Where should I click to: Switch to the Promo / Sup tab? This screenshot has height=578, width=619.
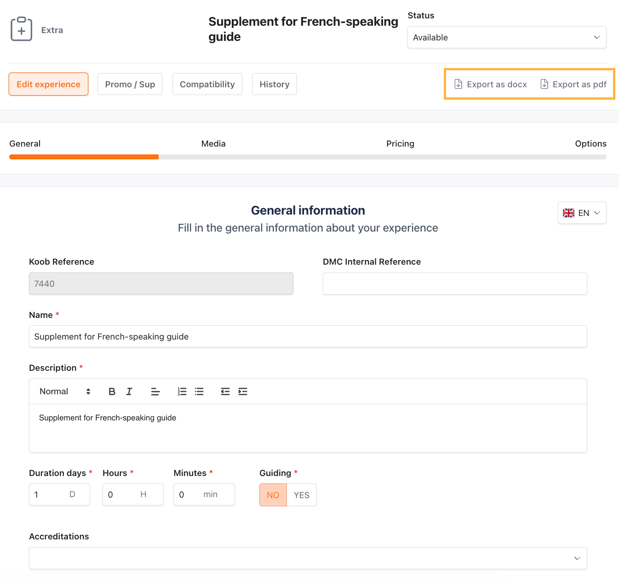[130, 85]
